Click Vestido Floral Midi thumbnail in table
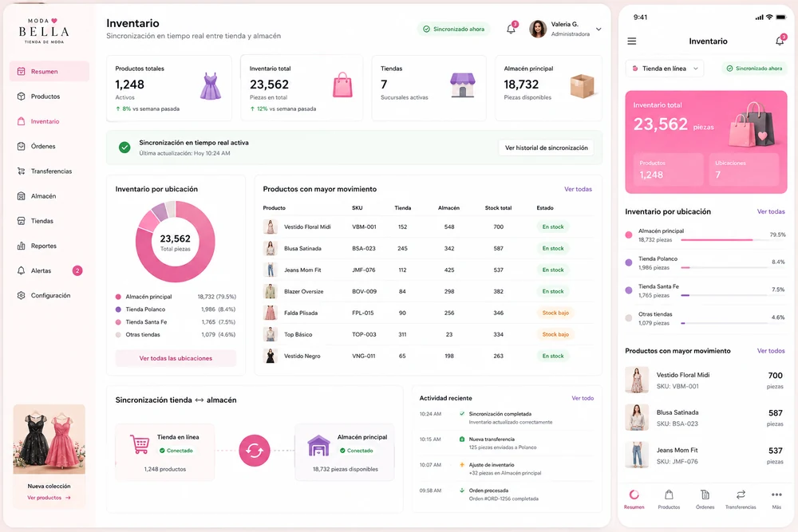 pos(271,227)
